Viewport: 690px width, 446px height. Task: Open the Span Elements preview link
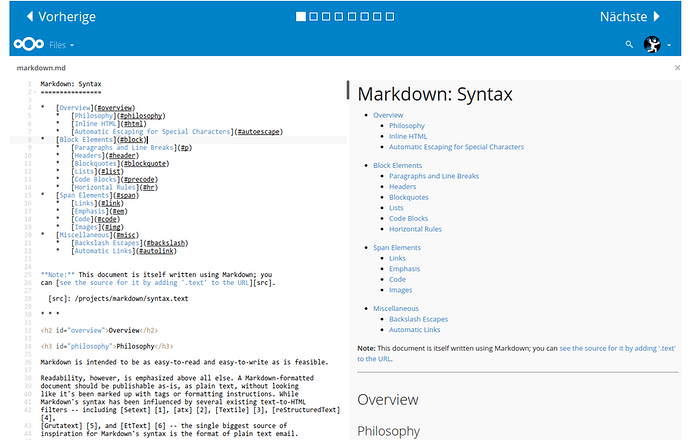tap(397, 248)
